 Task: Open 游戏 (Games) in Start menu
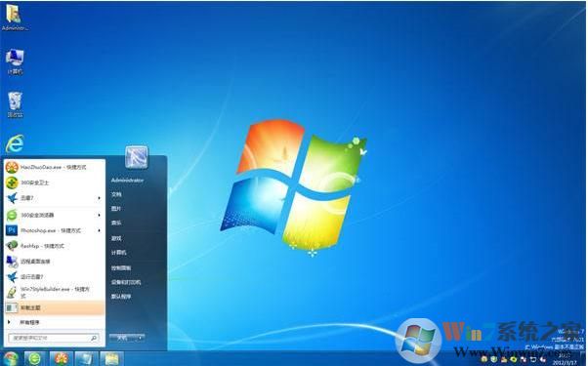point(116,238)
